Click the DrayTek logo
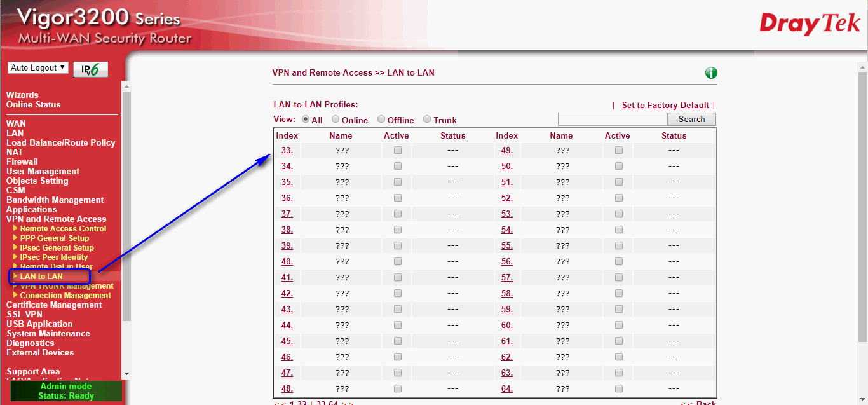868x405 pixels. click(x=810, y=23)
